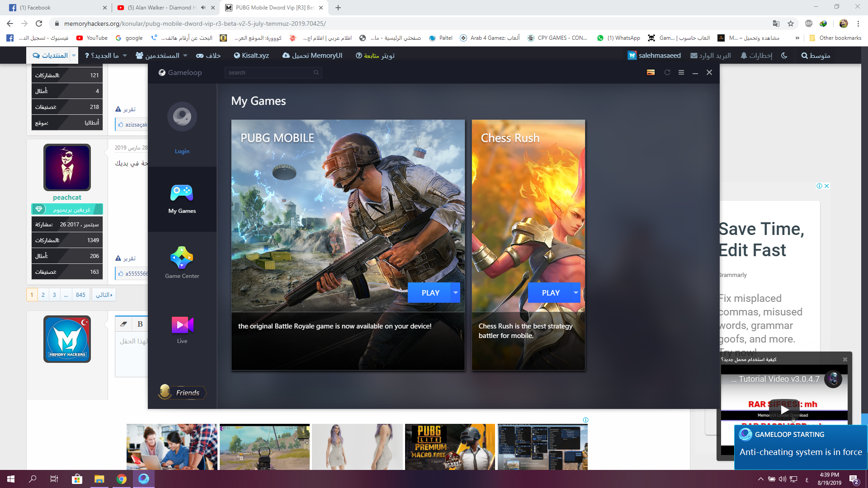Open File Explorer from the taskbar
The height and width of the screenshot is (488, 868).
click(99, 479)
